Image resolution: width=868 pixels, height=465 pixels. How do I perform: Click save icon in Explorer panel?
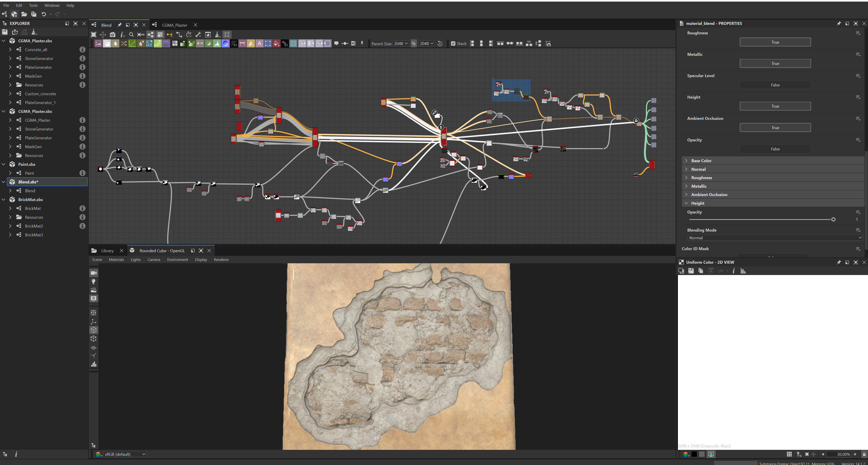click(5, 32)
